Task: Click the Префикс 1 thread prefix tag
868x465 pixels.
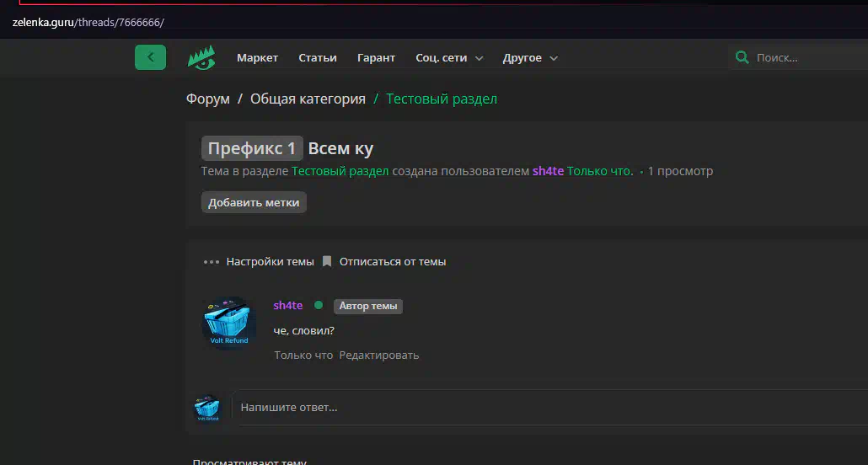Action: 252,148
